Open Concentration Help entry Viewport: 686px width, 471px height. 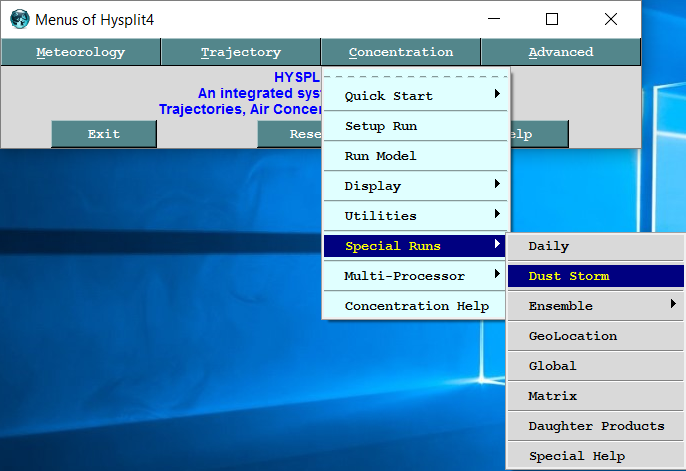[416, 306]
